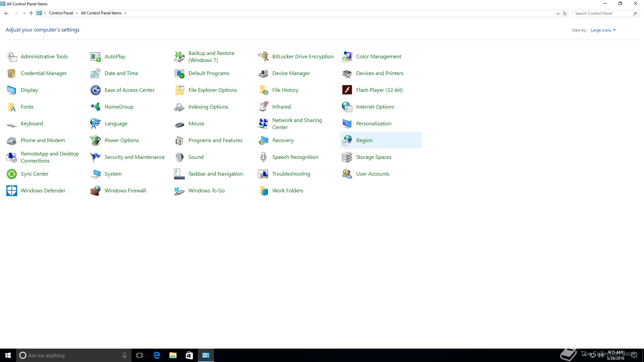The width and height of the screenshot is (644, 362).
Task: Expand the recent locations dropdown arrow
Action: 24,13
